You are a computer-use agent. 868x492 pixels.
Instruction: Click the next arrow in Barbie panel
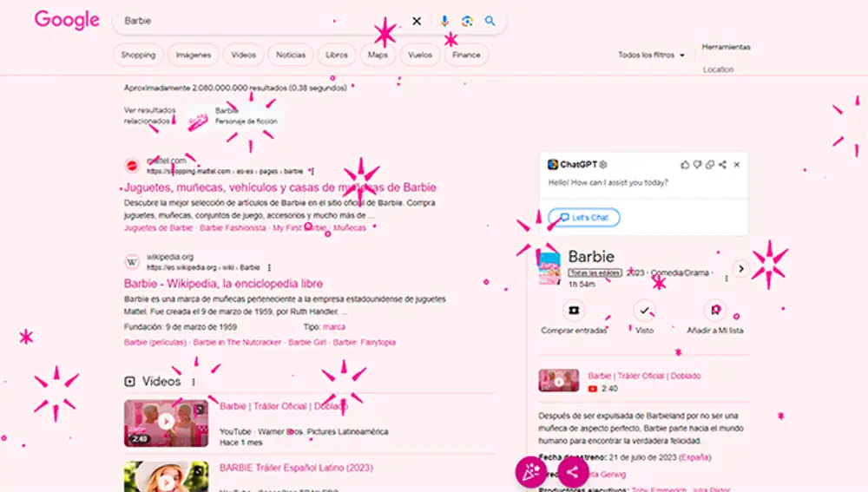tap(740, 269)
